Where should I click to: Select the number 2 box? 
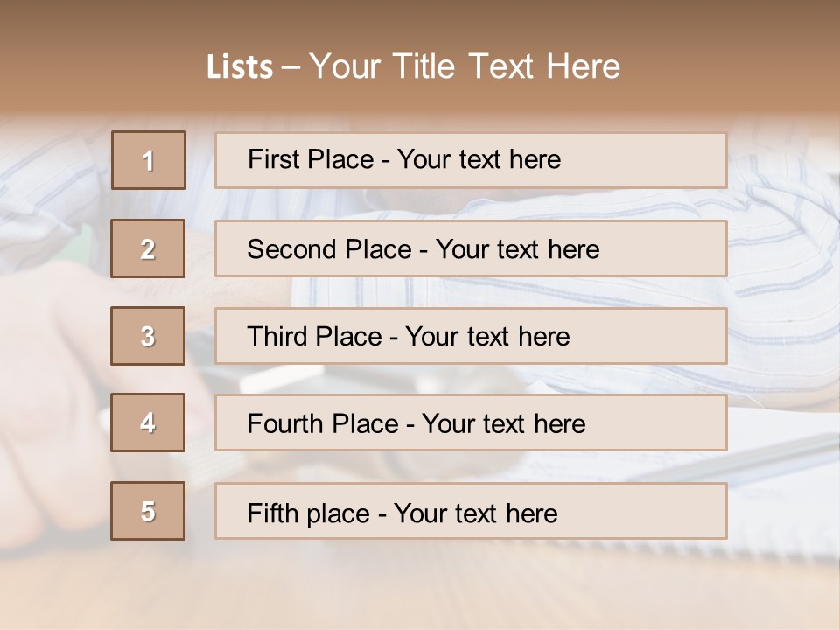pyautogui.click(x=149, y=248)
